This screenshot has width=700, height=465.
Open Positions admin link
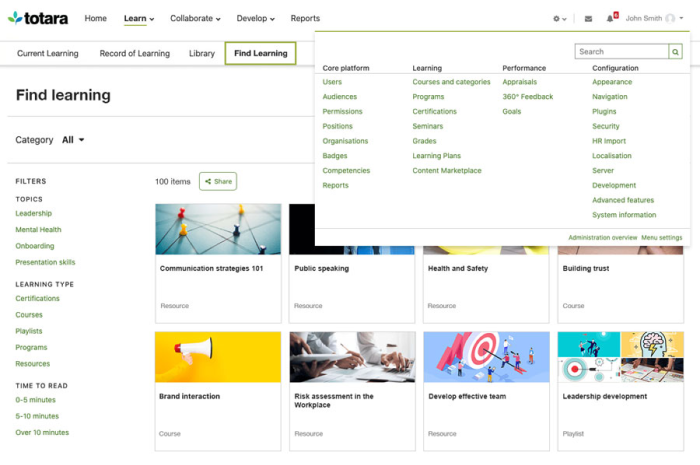(338, 126)
